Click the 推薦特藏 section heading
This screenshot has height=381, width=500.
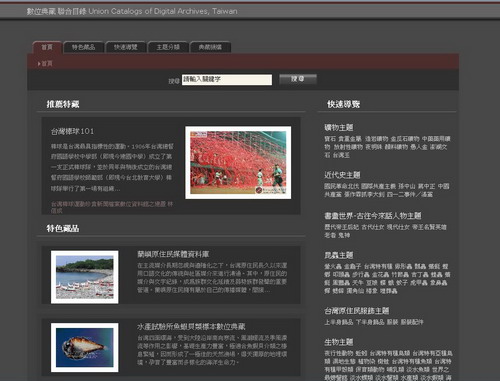(63, 104)
